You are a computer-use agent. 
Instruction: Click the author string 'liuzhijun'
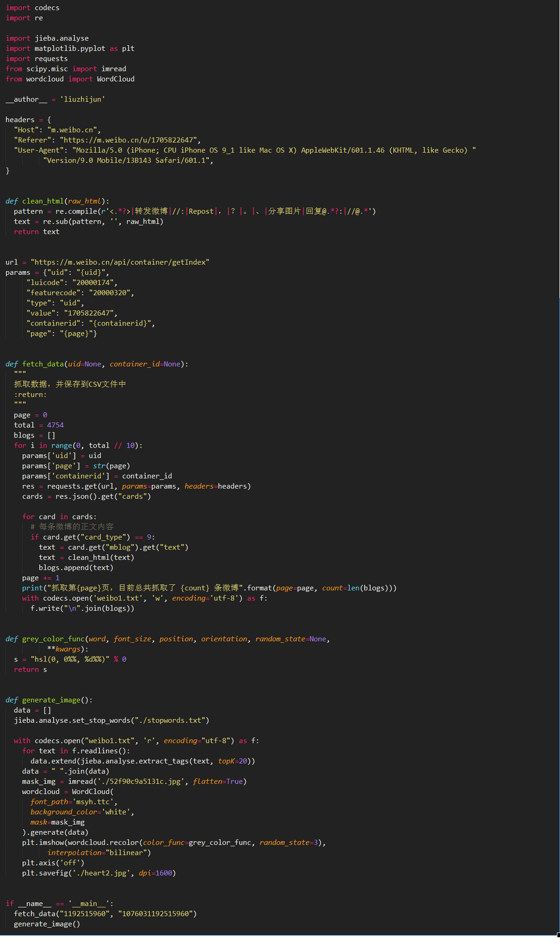83,99
